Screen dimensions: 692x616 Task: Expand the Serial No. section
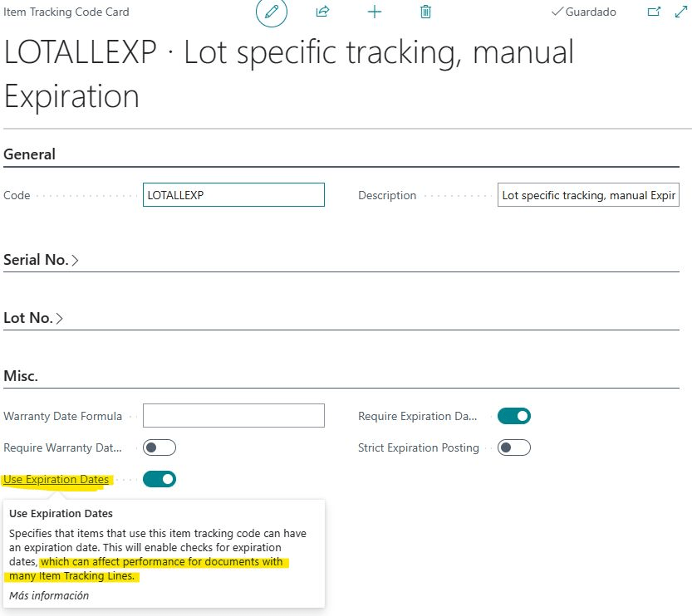coord(42,260)
